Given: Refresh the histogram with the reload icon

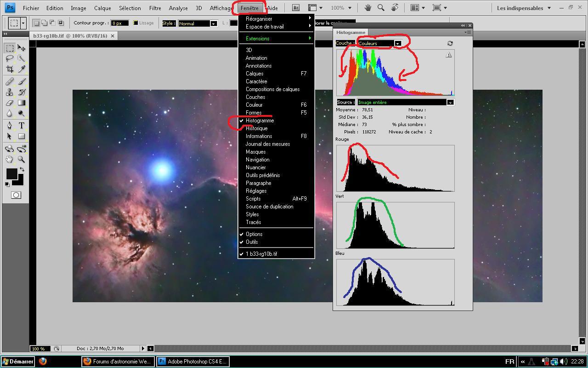Looking at the screenshot, I should point(450,43).
